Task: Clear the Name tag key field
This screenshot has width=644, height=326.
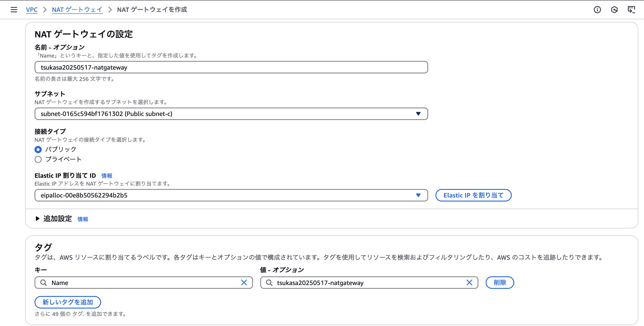Action: click(244, 283)
